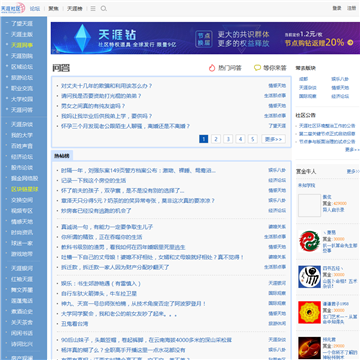The image size is (360, 360).
Task: Open sidebar item 我的大学
Action: pos(22,135)
